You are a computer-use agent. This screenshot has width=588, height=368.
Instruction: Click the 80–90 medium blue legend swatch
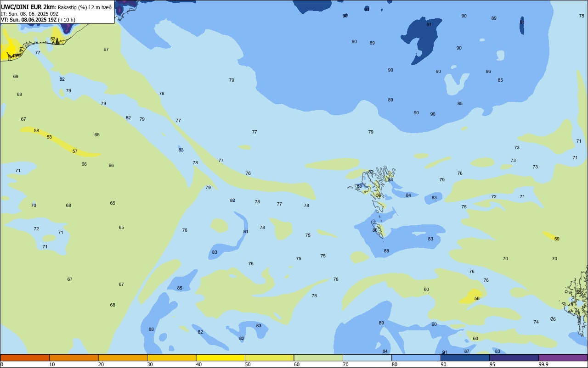click(x=416, y=357)
